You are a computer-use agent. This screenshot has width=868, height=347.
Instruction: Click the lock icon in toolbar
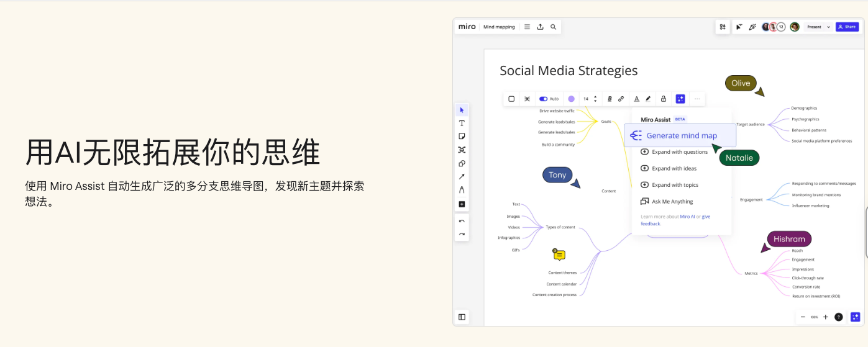click(664, 99)
